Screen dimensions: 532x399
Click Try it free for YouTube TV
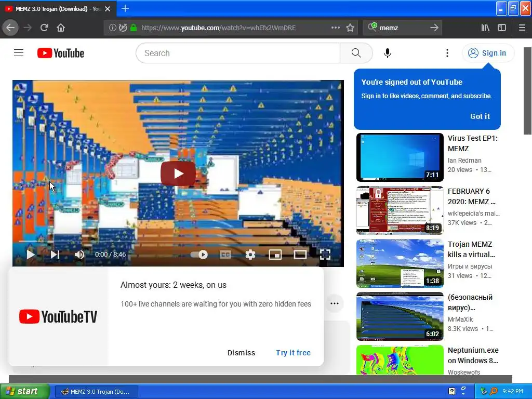[x=294, y=353]
